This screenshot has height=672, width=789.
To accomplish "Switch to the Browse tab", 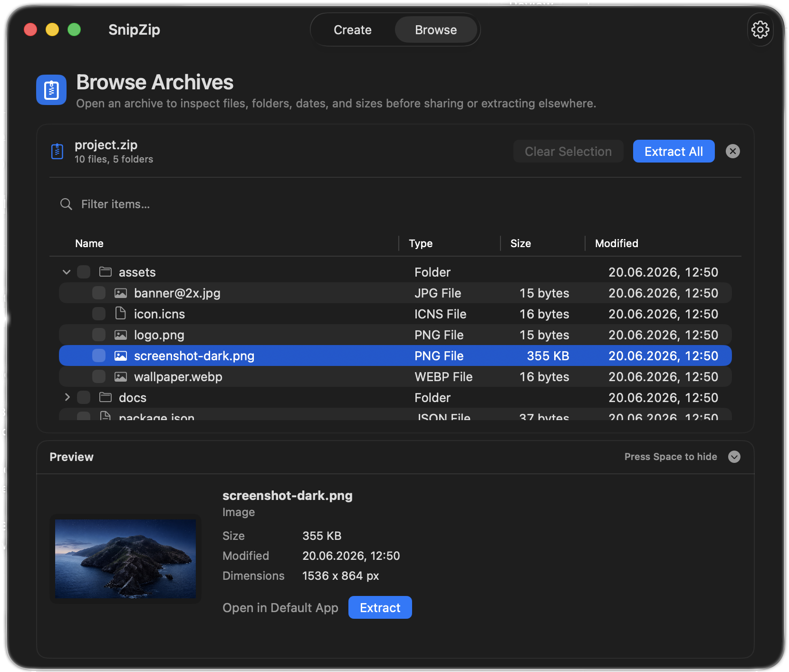I will pos(436,30).
